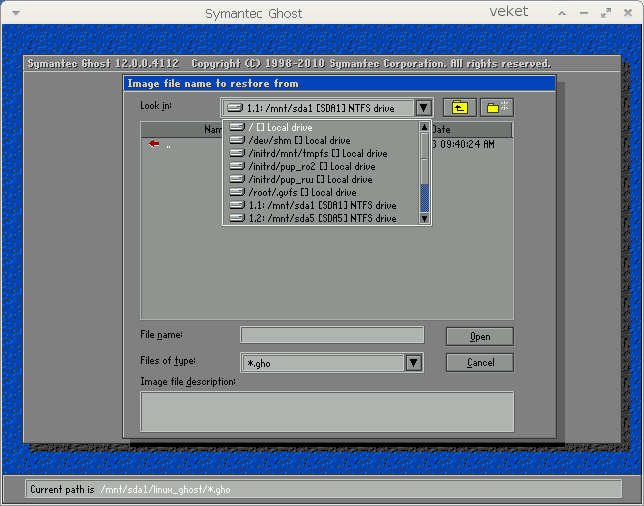This screenshot has width=644, height=506.
Task: Click the Cancel button
Action: click(480, 363)
